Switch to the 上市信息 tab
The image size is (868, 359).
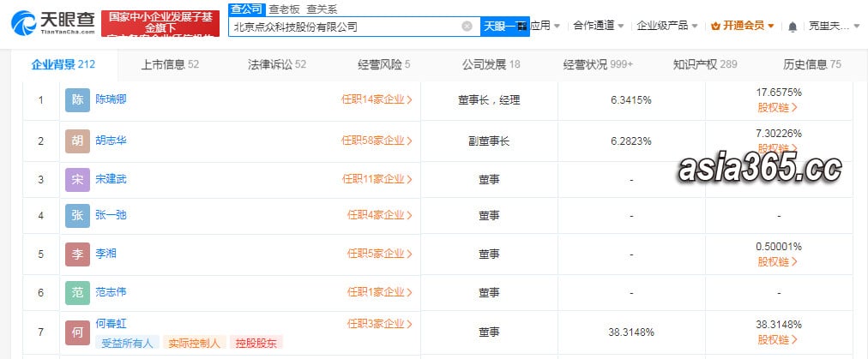coord(170,64)
